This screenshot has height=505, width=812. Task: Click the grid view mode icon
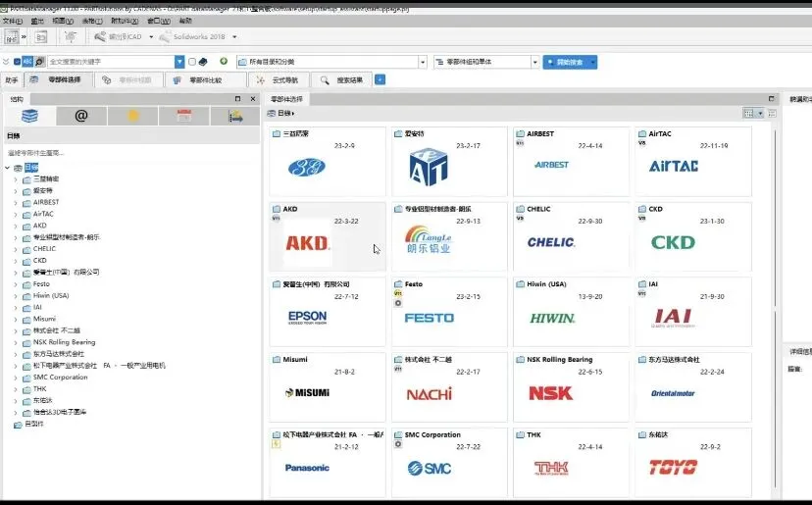point(748,113)
